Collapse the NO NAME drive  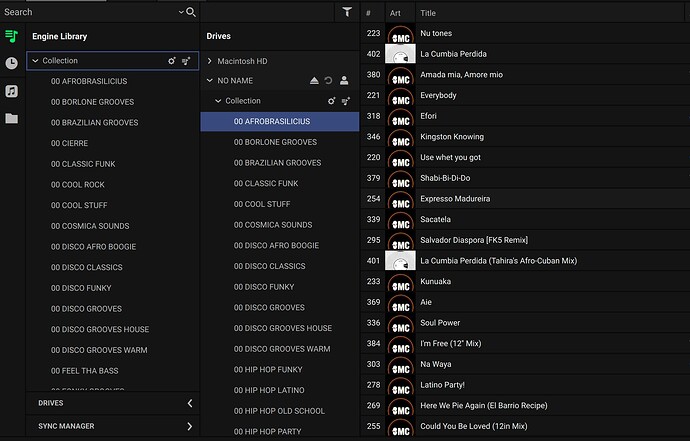[210, 81]
